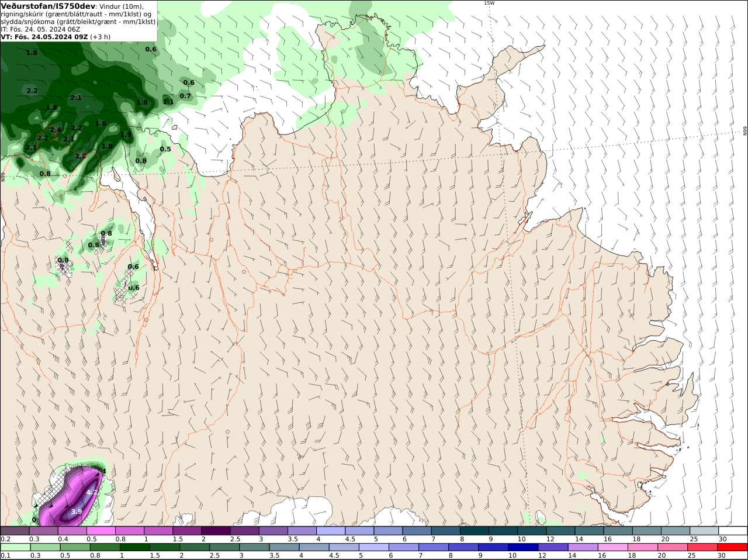Viewport: 748px width, 560px height.
Task: Select the 4–4.5 snow legend swatch
Action: 331,531
